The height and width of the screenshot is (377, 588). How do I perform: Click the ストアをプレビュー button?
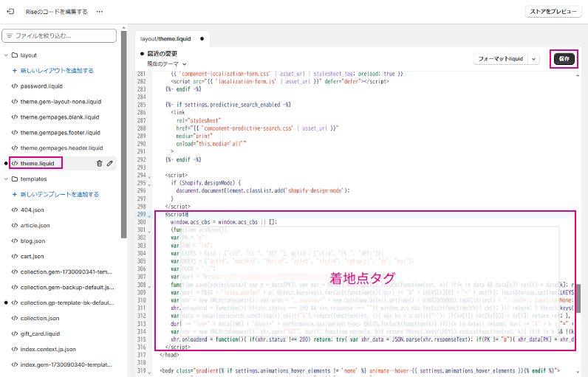coord(553,12)
